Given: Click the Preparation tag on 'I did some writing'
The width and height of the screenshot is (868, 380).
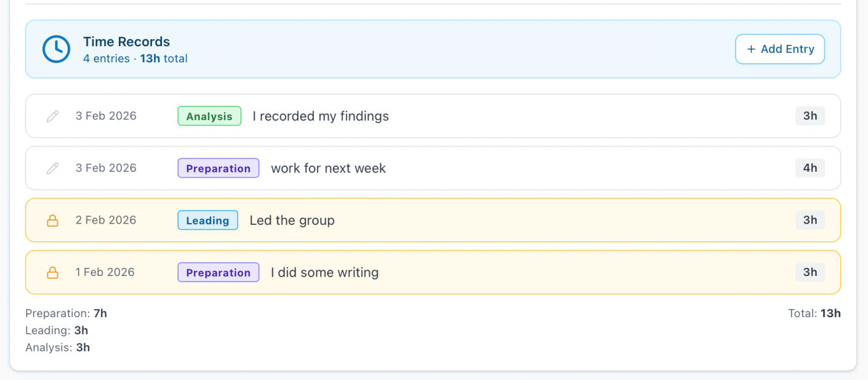Looking at the screenshot, I should pos(218,272).
